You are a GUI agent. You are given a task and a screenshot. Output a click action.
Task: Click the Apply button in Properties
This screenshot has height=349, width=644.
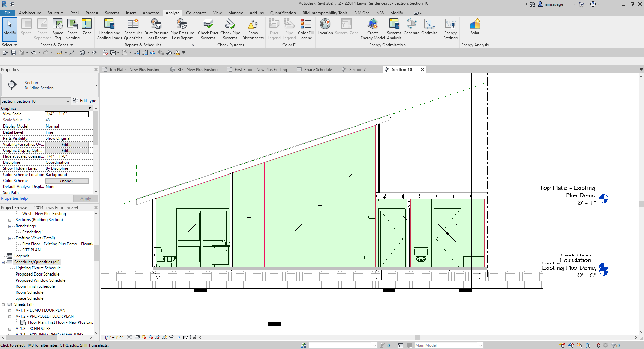pos(86,198)
